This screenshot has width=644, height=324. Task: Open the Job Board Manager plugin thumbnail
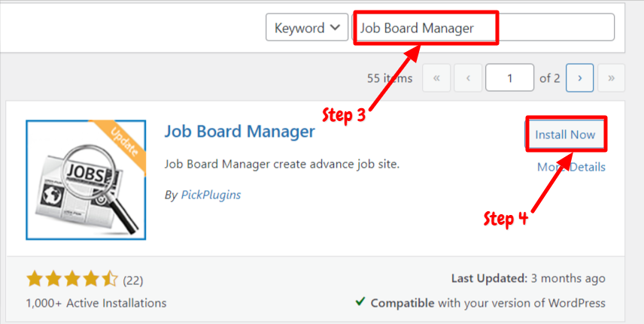pyautogui.click(x=86, y=180)
